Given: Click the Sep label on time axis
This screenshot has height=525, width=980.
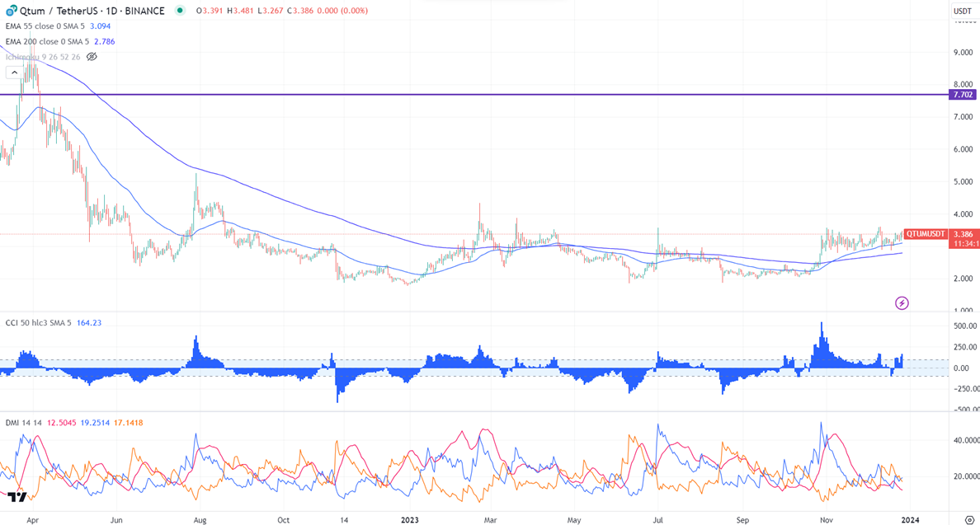Looking at the screenshot, I should click(742, 519).
